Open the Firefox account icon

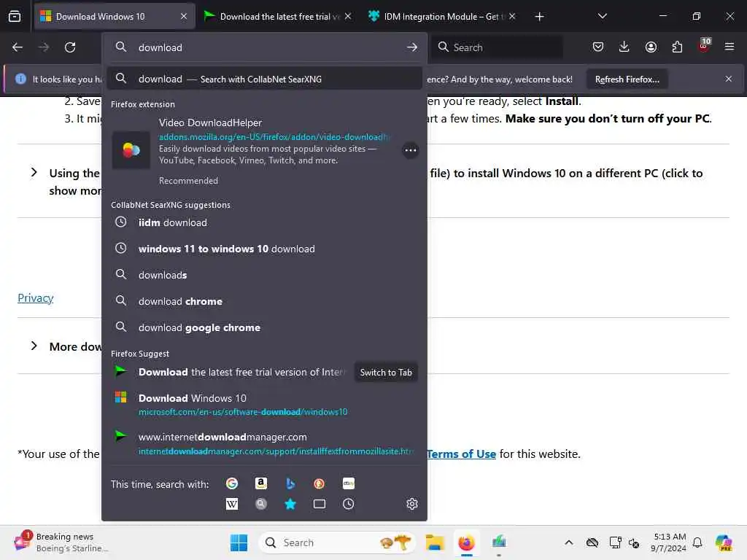(x=651, y=47)
